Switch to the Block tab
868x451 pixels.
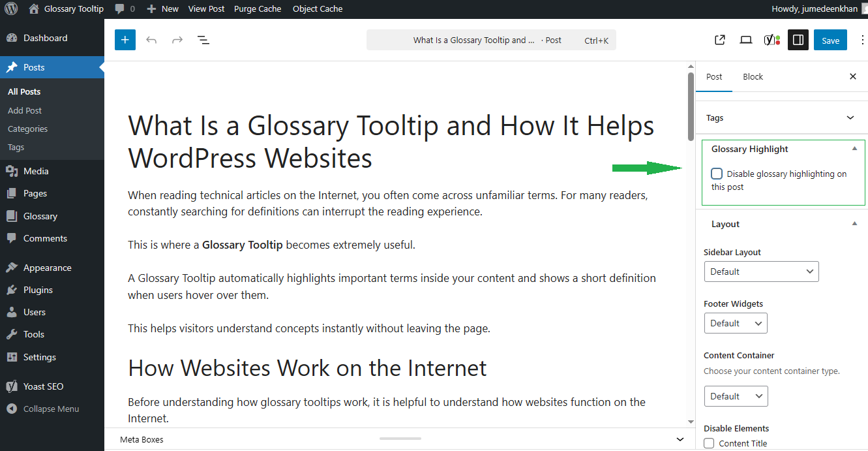pos(753,76)
